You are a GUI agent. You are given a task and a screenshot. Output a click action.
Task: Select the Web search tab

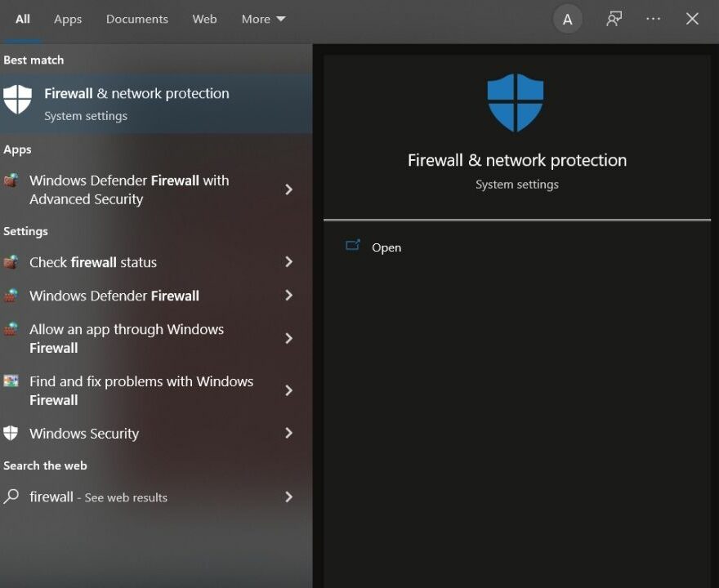(x=204, y=19)
